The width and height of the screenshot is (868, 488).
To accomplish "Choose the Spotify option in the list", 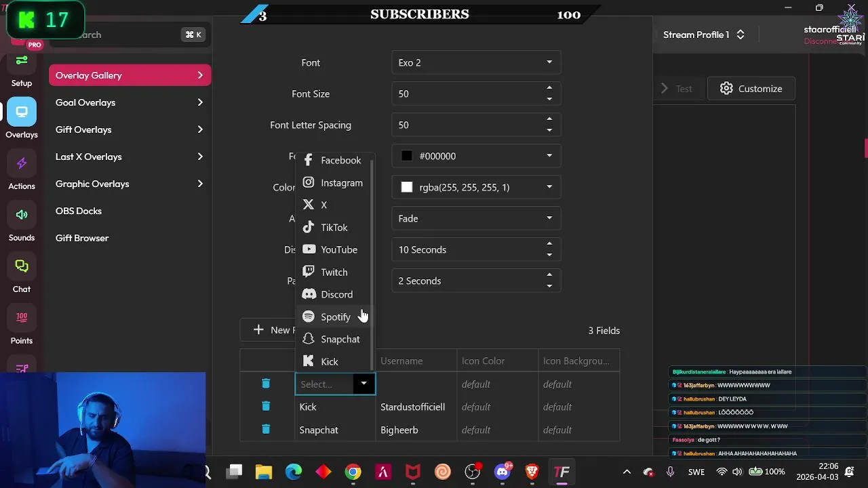I will [333, 317].
